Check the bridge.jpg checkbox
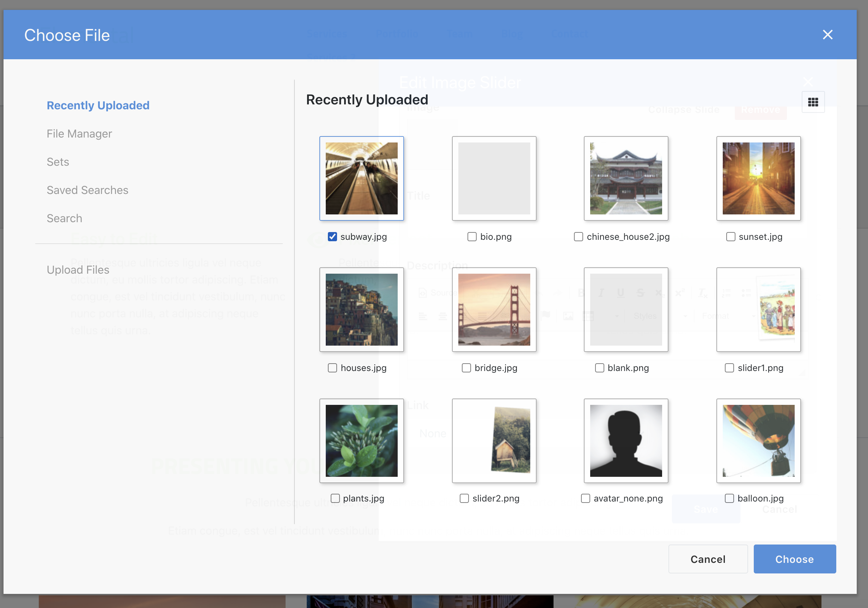 [466, 367]
